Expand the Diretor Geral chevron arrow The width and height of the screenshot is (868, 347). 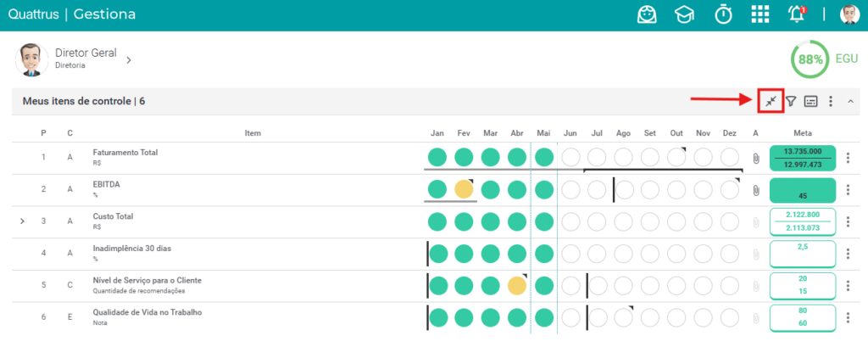pyautogui.click(x=129, y=60)
